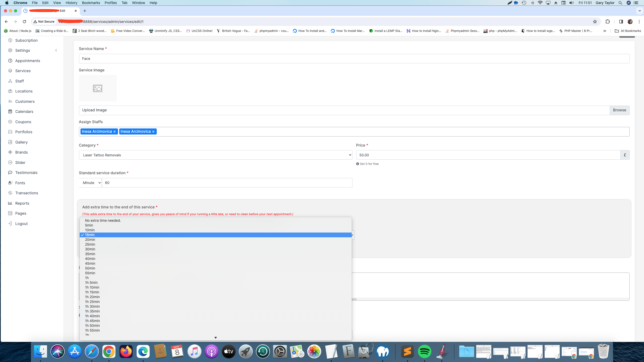644x362 pixels.
Task: Go back to previous page
Action: tap(6, 22)
